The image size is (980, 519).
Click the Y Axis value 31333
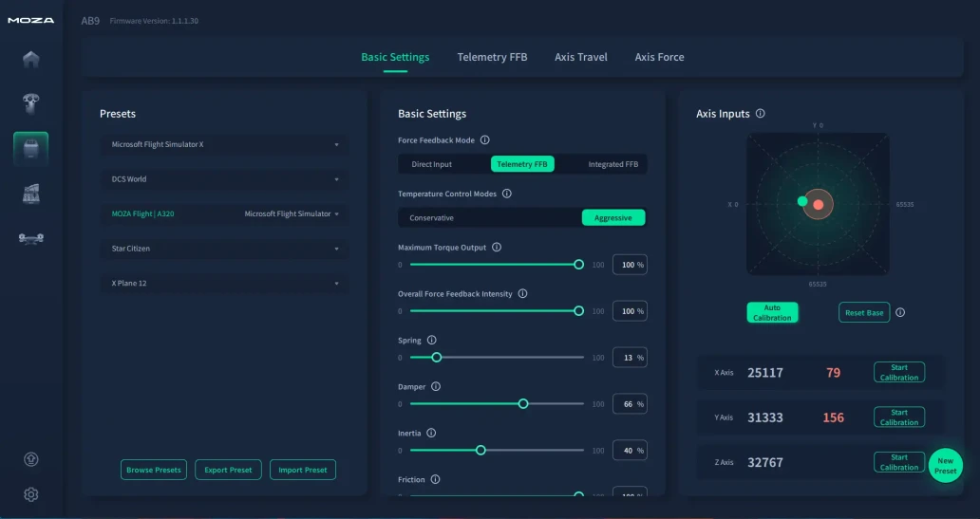(765, 417)
